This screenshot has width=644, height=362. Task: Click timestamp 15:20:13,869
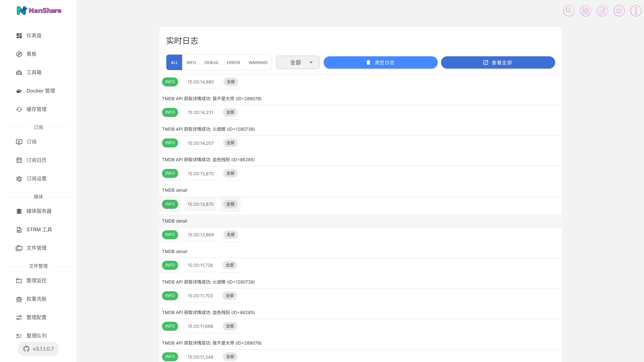click(x=201, y=235)
